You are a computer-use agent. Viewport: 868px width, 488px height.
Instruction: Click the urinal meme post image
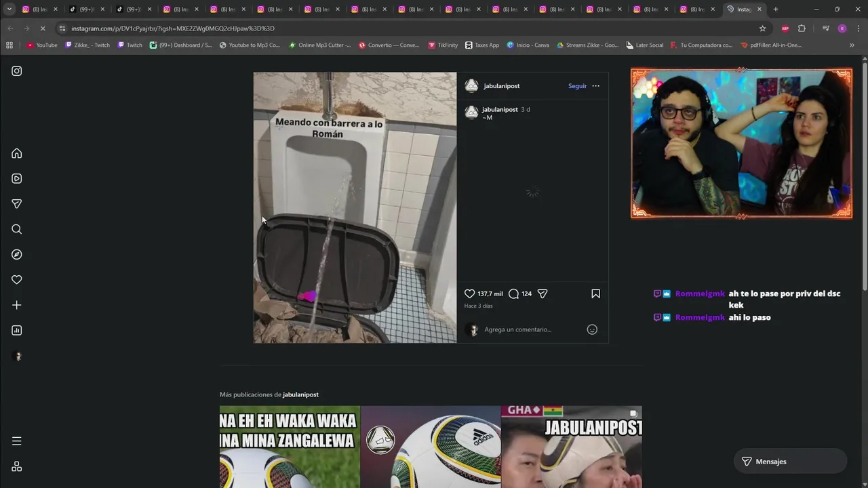355,207
